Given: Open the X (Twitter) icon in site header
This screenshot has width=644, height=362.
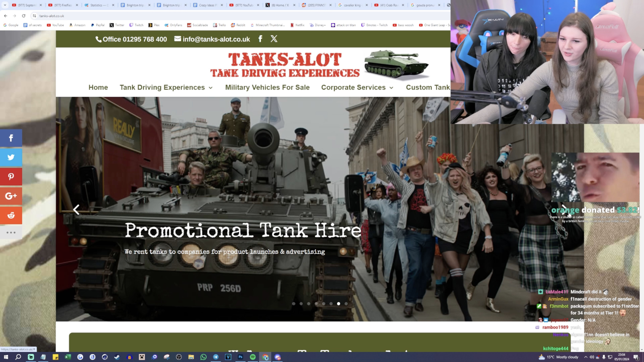Looking at the screenshot, I should coord(274,39).
